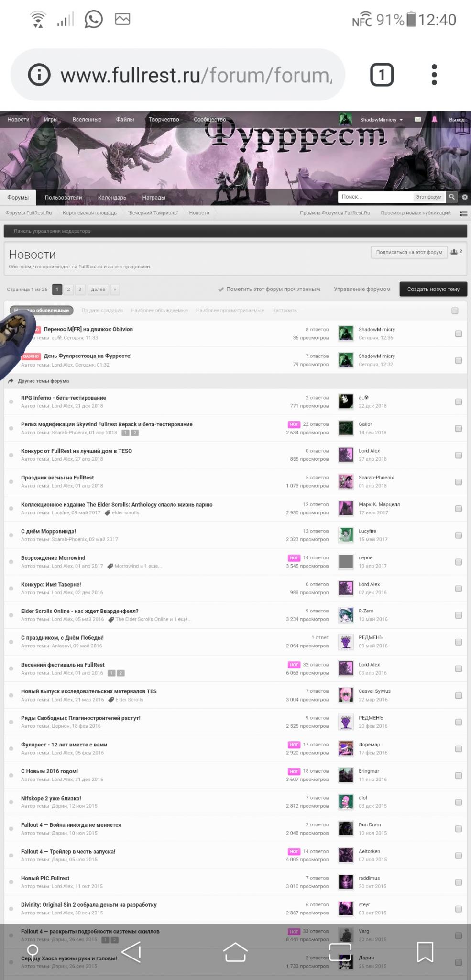
Task: Open the Этот форум search scope dropdown
Action: pos(429,197)
